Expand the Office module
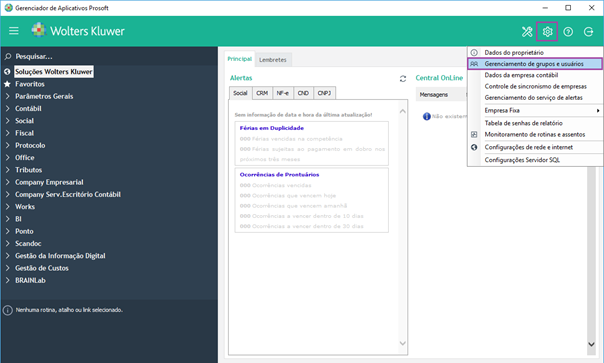The image size is (604, 363). (7, 158)
